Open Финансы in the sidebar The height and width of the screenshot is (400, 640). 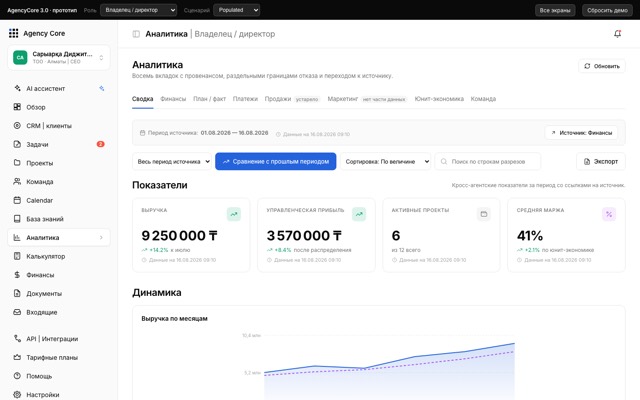tap(59, 275)
